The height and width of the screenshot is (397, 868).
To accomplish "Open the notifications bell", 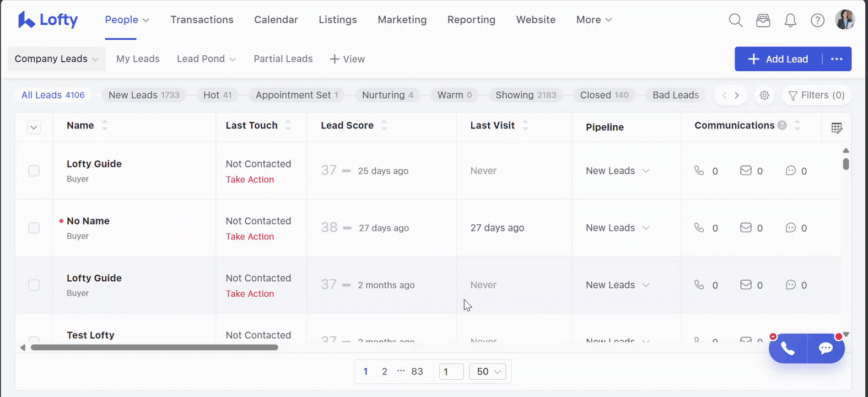I will coord(790,20).
